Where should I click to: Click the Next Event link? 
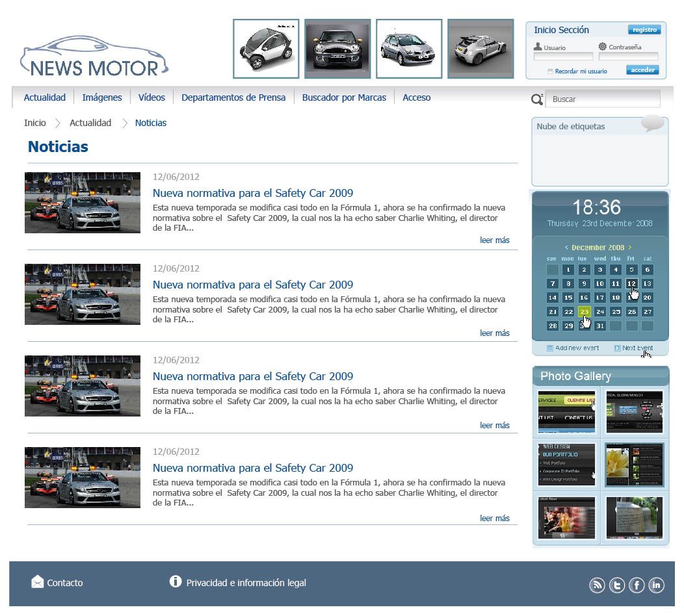click(x=637, y=348)
